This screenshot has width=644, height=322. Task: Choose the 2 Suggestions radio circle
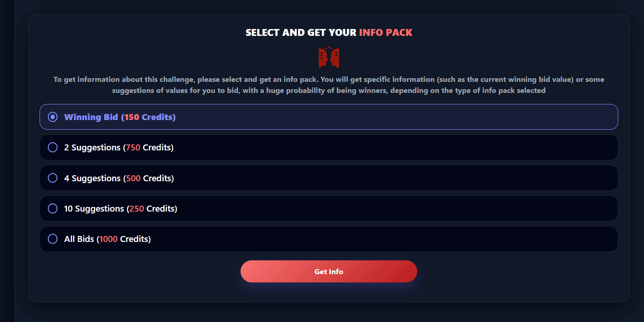(x=53, y=147)
